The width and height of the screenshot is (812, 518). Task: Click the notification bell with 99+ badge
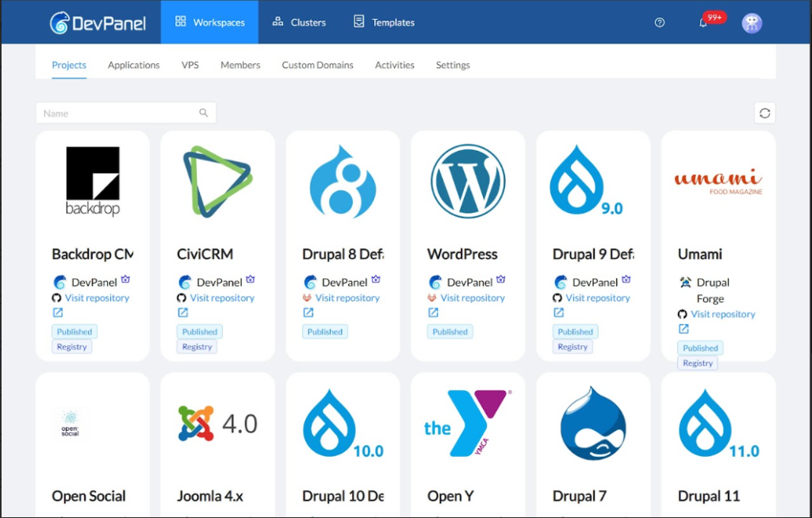pyautogui.click(x=704, y=22)
